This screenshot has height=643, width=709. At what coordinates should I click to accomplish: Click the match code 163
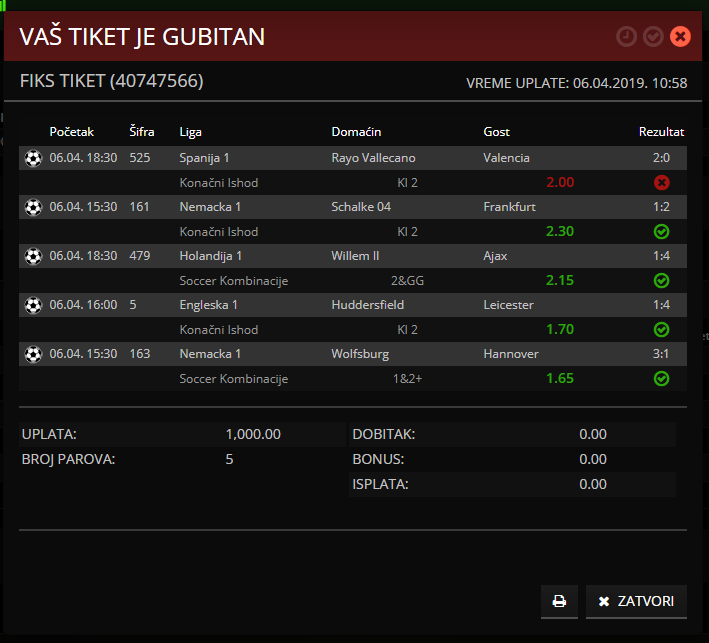[x=140, y=354]
